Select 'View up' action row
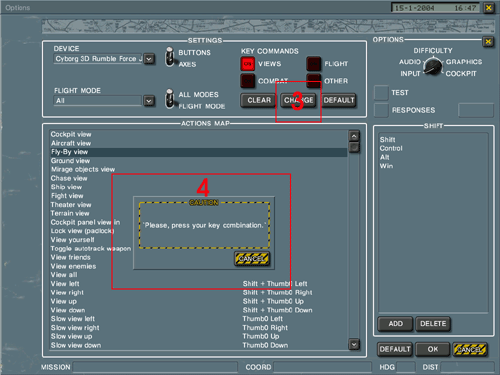This screenshot has width=500, height=375. coord(198,301)
